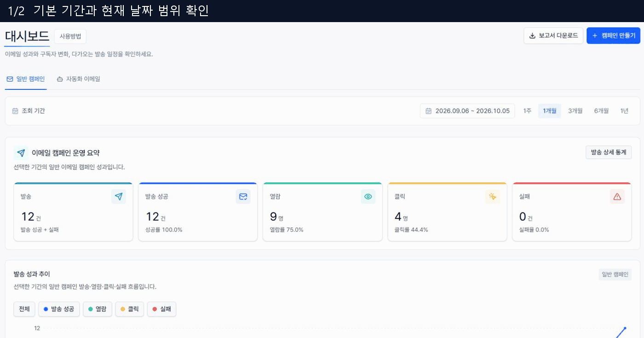The height and width of the screenshot is (338, 644).
Task: Click the 실패율 0.0% text
Action: [534, 230]
